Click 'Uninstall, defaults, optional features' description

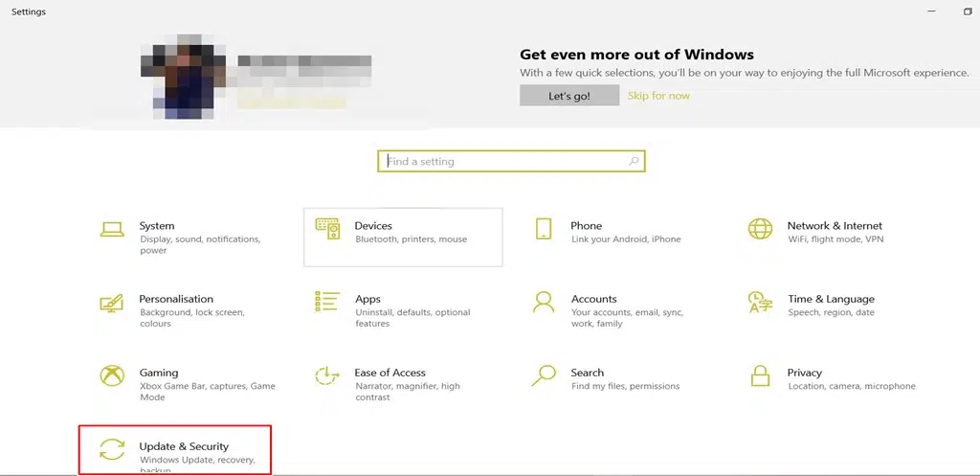(412, 318)
